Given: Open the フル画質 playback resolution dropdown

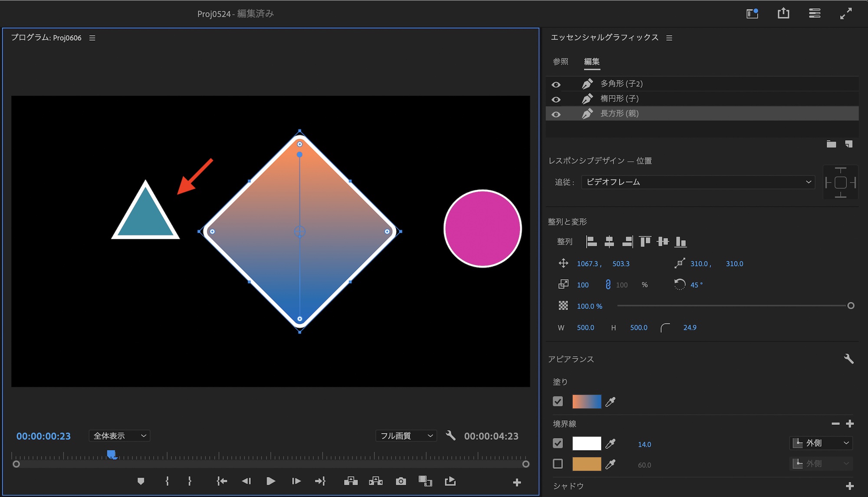Looking at the screenshot, I should tap(406, 436).
